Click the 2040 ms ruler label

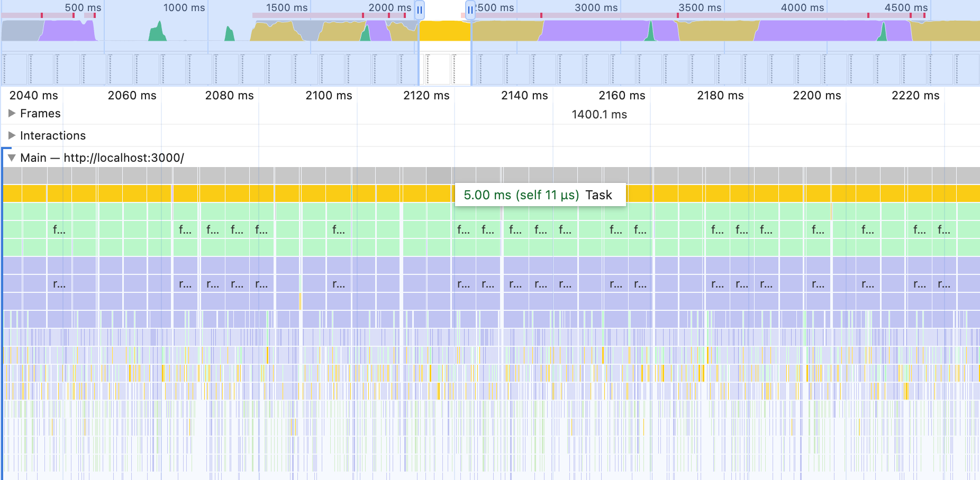[x=34, y=96]
